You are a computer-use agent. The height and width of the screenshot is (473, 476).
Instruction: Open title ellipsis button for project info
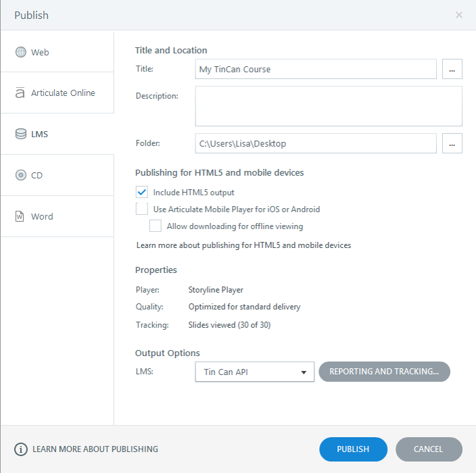coord(452,69)
